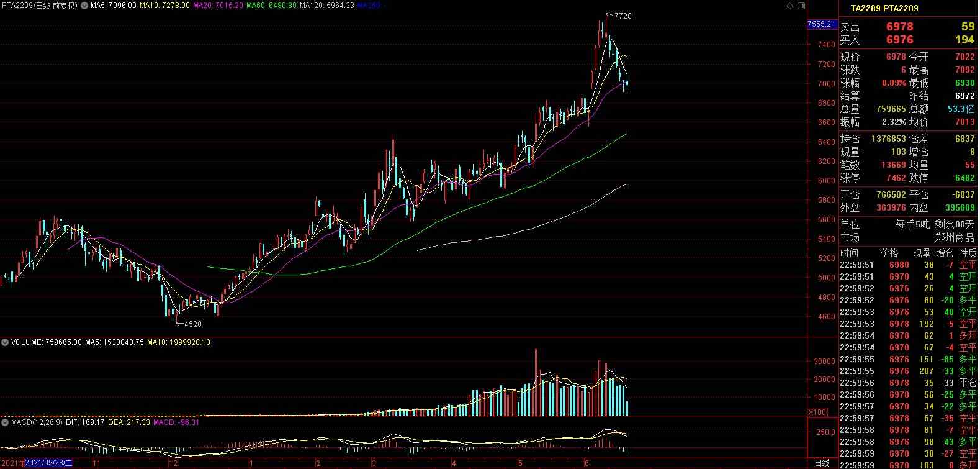This screenshot has width=980, height=469.
Task: Expand the VOLUME indicator dropdown
Action: pos(4,342)
